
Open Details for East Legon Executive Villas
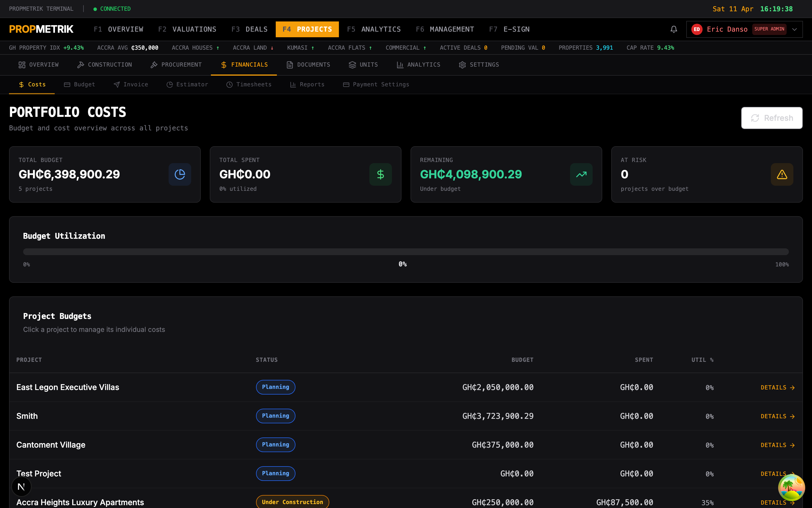[x=777, y=387]
